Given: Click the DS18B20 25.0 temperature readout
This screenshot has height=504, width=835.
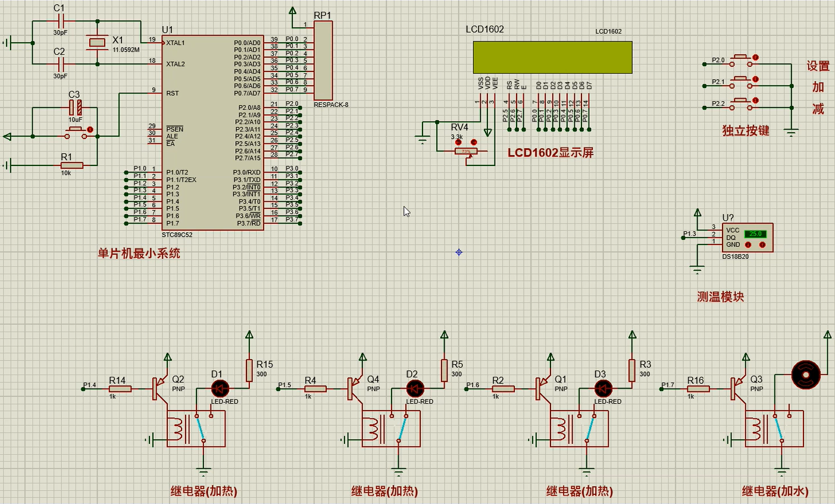Looking at the screenshot, I should [x=755, y=234].
